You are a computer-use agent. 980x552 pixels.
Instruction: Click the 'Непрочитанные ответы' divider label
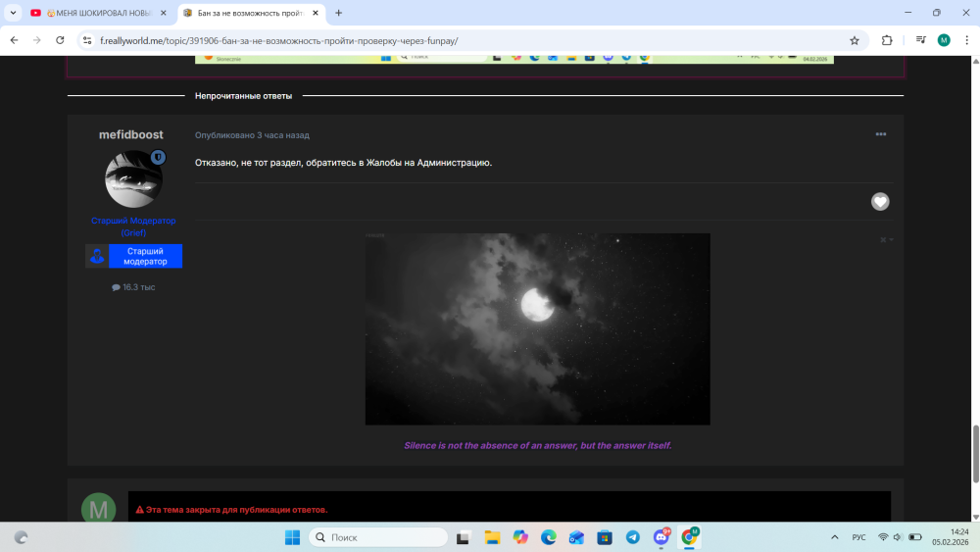click(x=243, y=96)
